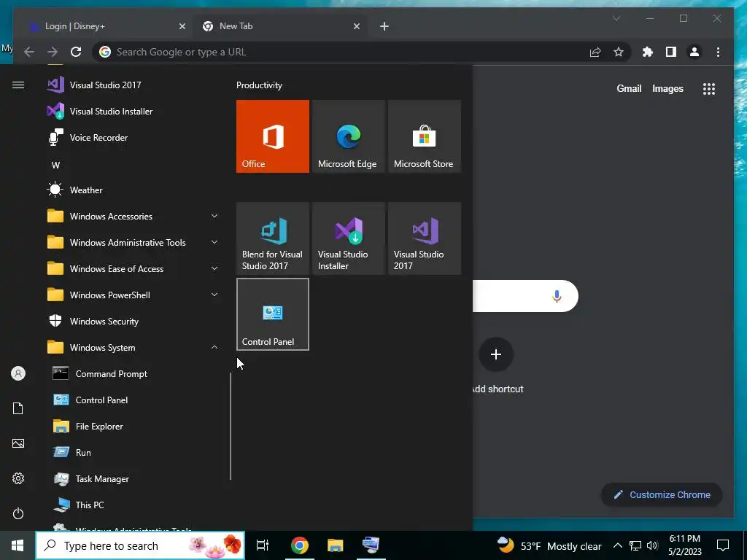Close the New Tab tab

tap(356, 26)
